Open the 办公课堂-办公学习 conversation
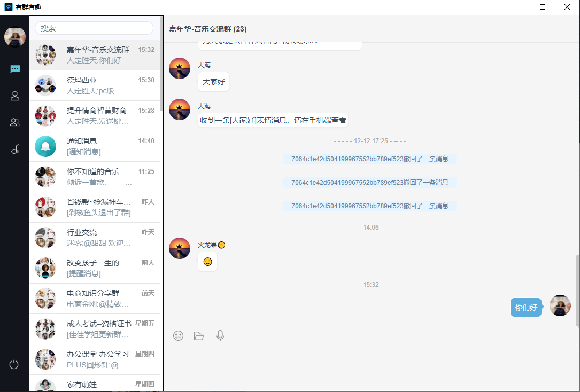 point(95,359)
